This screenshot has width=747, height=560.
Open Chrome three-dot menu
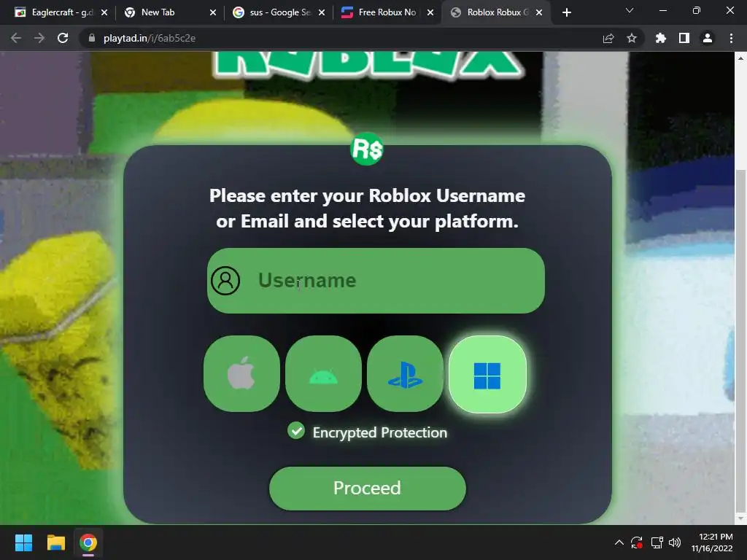[x=731, y=38]
